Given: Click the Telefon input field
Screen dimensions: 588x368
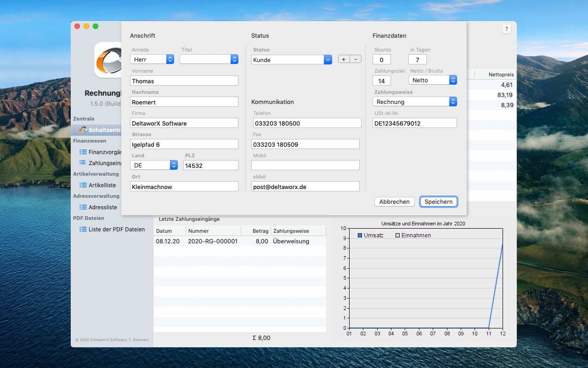Looking at the screenshot, I should [307, 123].
